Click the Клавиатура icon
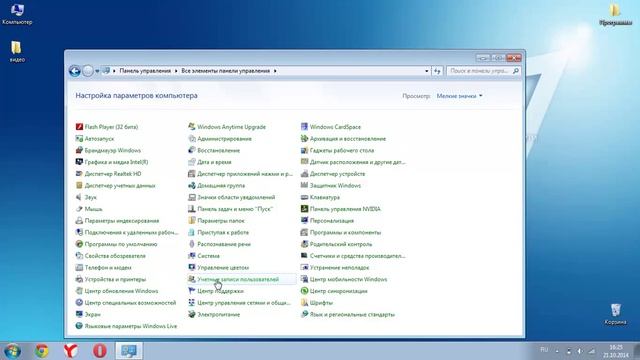Screen dimensions: 640x360 click(304, 198)
